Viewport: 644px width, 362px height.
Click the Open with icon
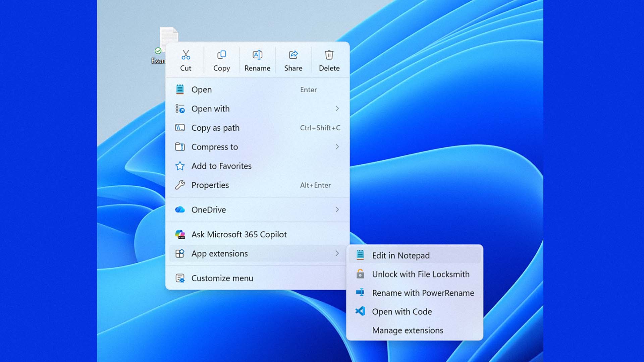(x=180, y=109)
